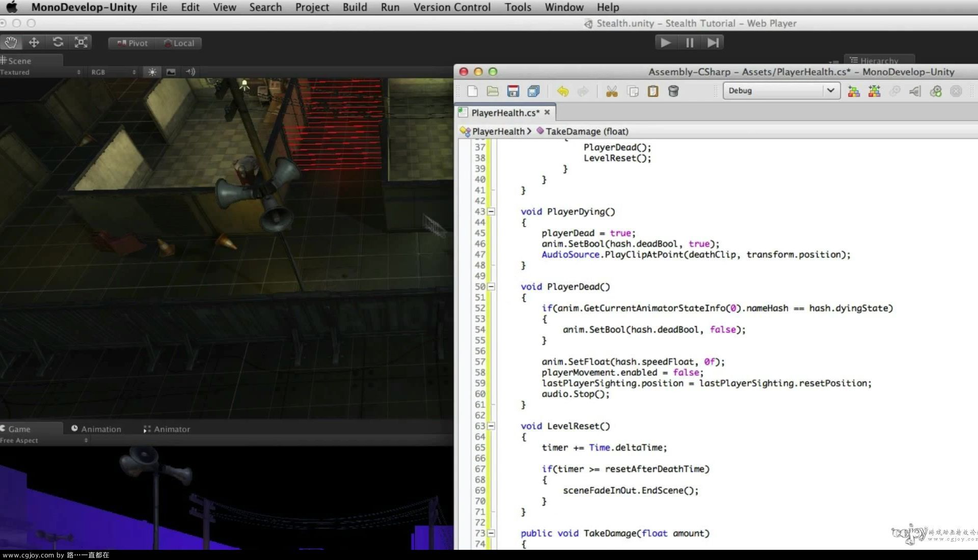Image resolution: width=978 pixels, height=560 pixels.
Task: Click the Save All icon
Action: coord(533,91)
